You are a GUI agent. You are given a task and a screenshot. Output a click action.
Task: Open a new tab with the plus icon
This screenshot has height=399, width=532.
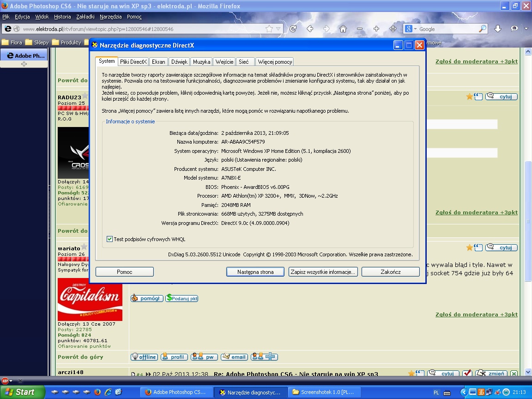24,64
